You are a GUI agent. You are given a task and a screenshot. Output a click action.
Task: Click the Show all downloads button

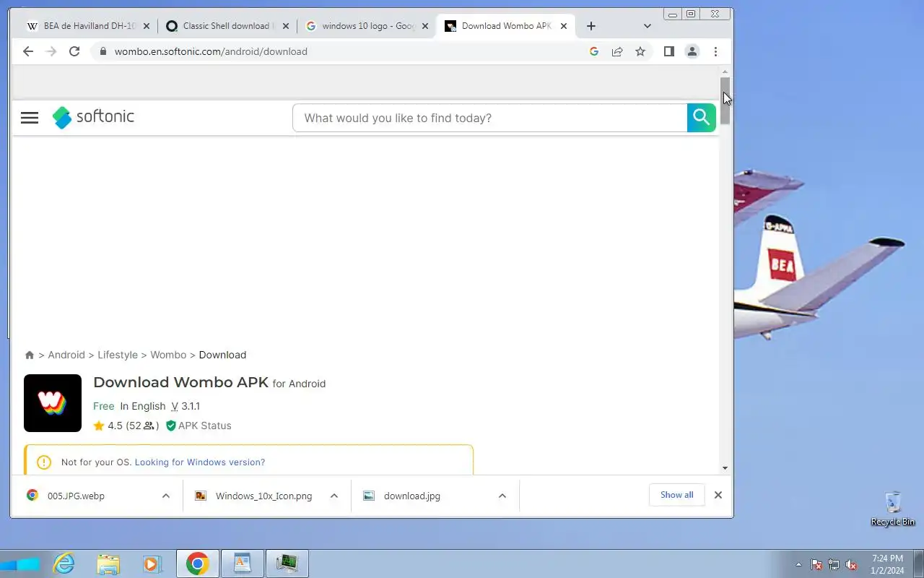tap(677, 495)
